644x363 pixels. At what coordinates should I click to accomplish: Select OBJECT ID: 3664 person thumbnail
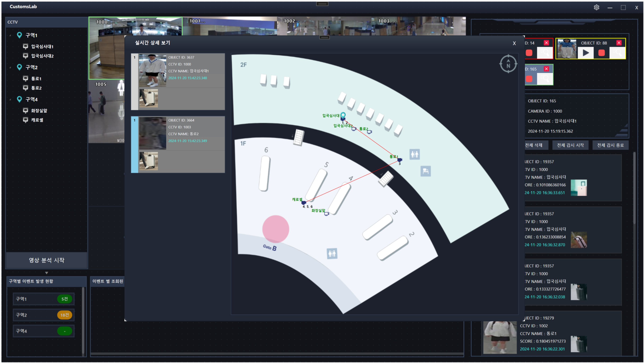click(x=152, y=134)
